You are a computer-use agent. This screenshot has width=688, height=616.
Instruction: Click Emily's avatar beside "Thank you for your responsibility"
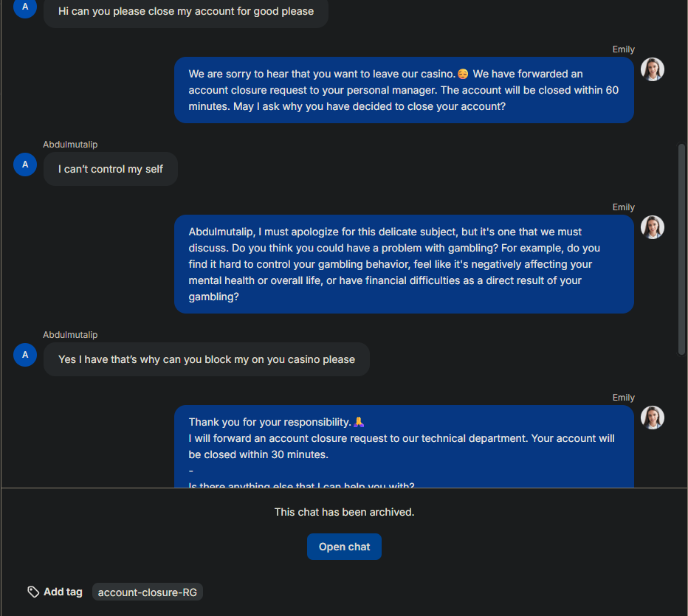coord(652,418)
